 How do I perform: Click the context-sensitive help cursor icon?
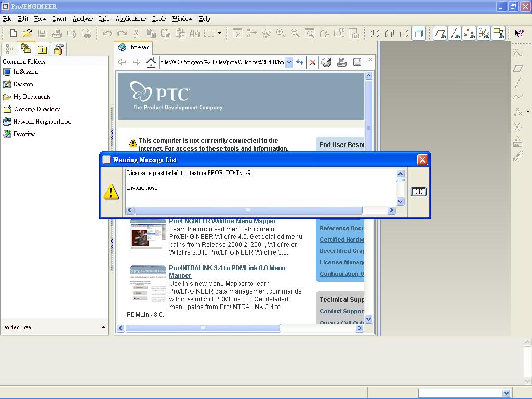pyautogui.click(x=519, y=33)
